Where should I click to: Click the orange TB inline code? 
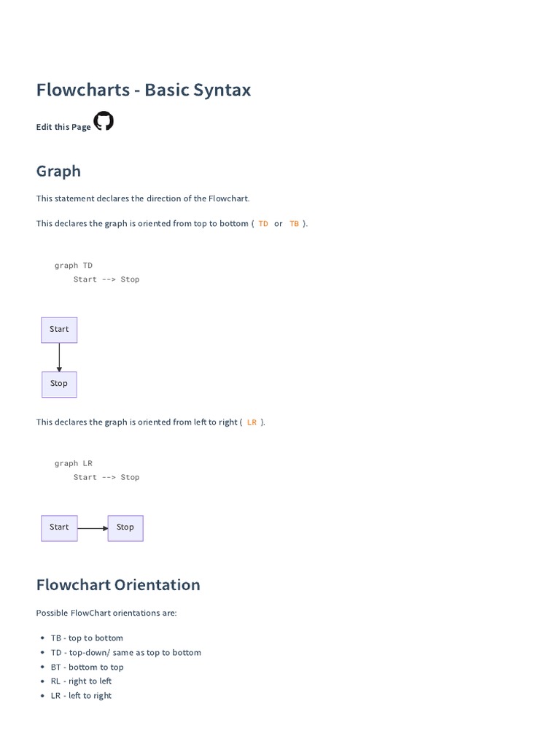click(295, 224)
